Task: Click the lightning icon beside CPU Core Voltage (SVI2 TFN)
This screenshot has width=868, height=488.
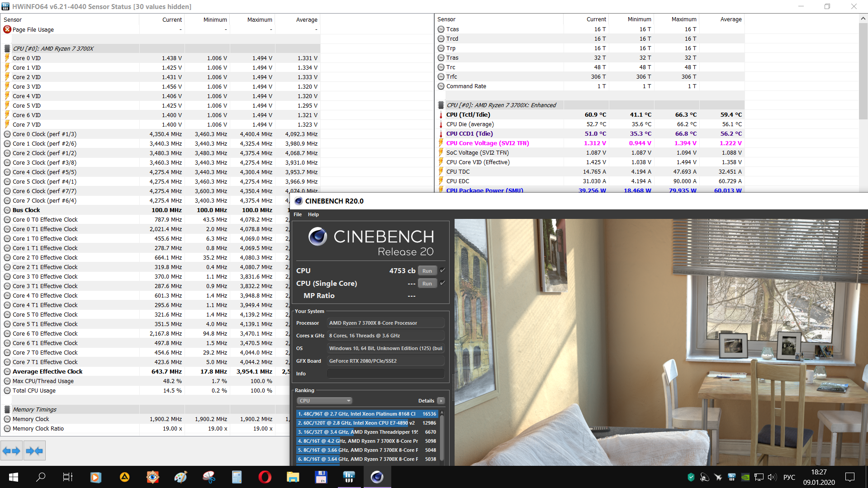Action: click(441, 143)
